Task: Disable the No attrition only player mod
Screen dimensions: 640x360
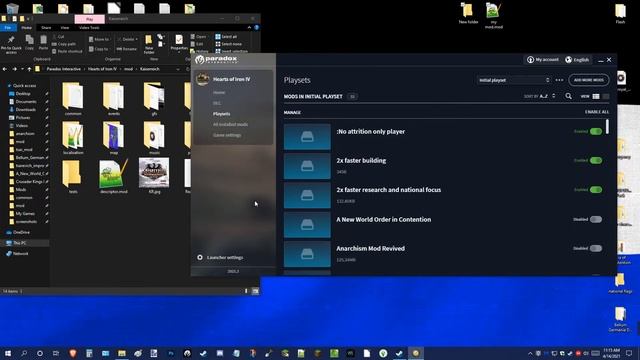Action: point(596,131)
